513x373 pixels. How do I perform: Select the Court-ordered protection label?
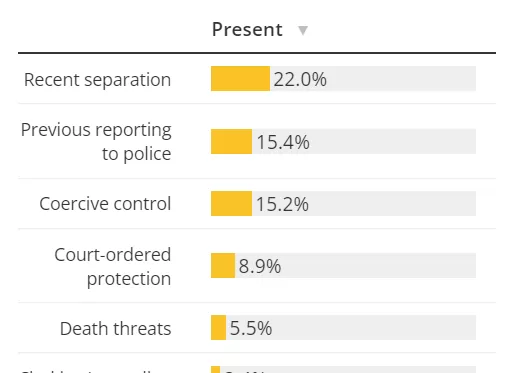113,266
